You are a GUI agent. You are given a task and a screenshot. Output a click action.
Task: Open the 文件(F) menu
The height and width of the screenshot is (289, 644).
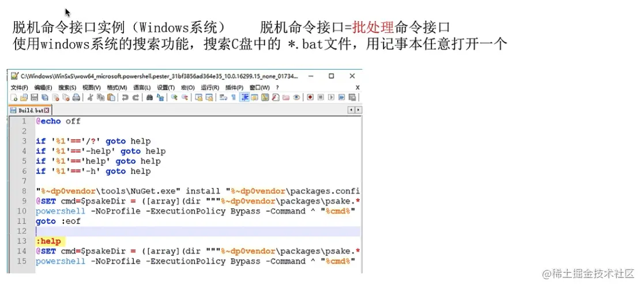point(19,88)
